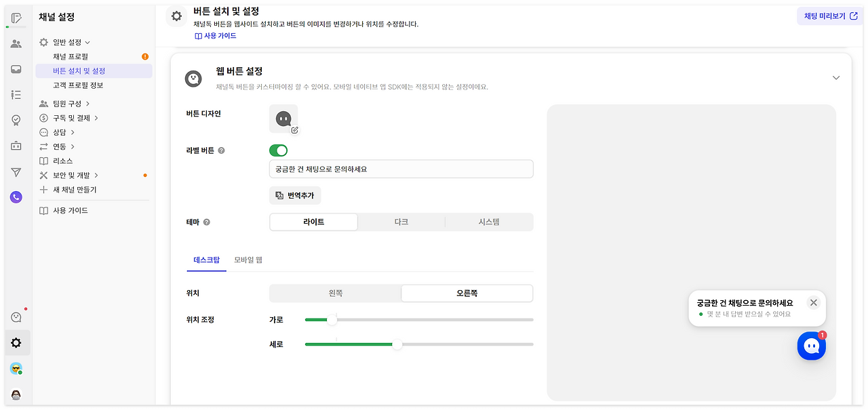
Task: Open the chat inbox icon in the leftmost sidebar
Action: tap(16, 16)
